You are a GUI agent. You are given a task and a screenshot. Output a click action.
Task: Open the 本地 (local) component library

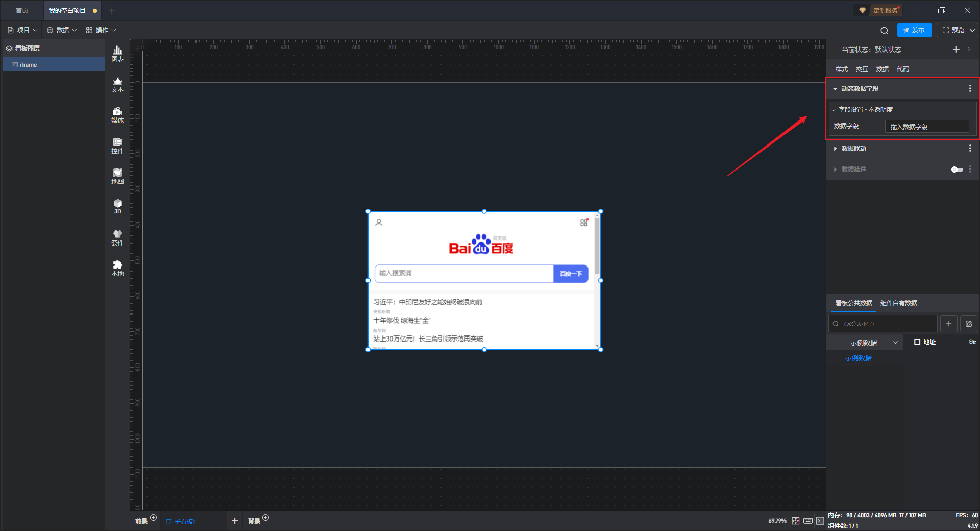click(x=117, y=269)
